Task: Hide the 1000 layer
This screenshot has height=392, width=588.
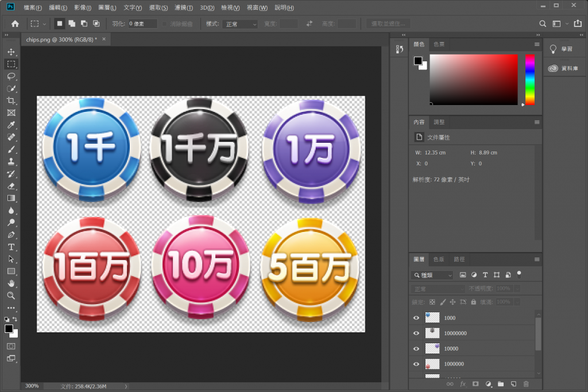Action: click(416, 318)
